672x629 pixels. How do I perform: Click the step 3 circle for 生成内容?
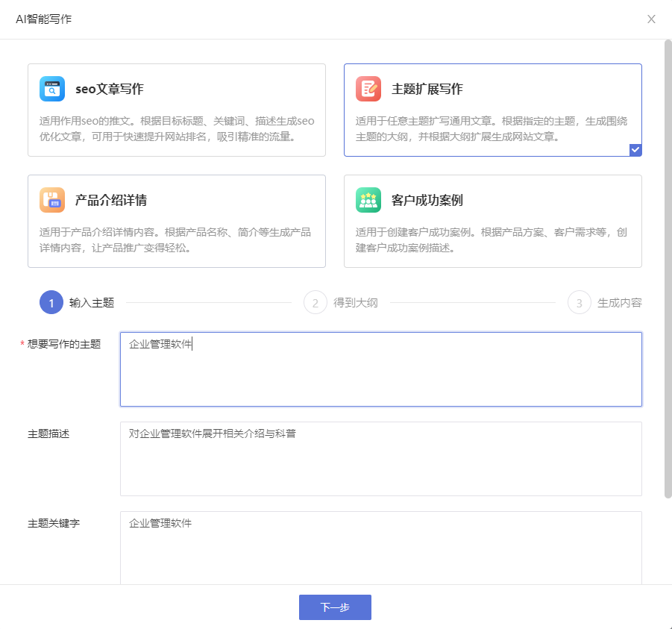point(580,303)
